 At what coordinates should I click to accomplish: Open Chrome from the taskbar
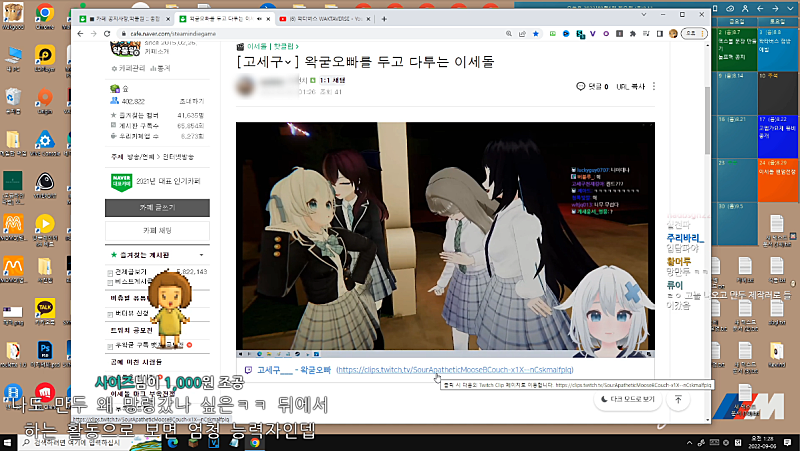tap(255, 443)
